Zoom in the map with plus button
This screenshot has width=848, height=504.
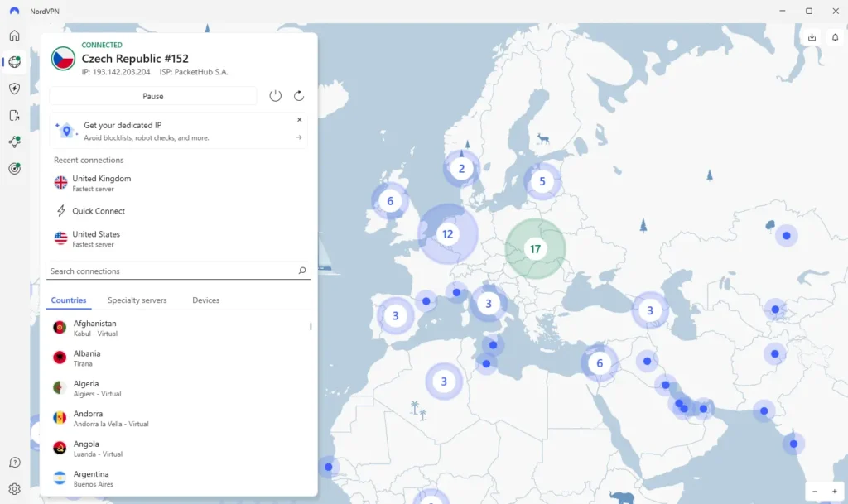834,492
